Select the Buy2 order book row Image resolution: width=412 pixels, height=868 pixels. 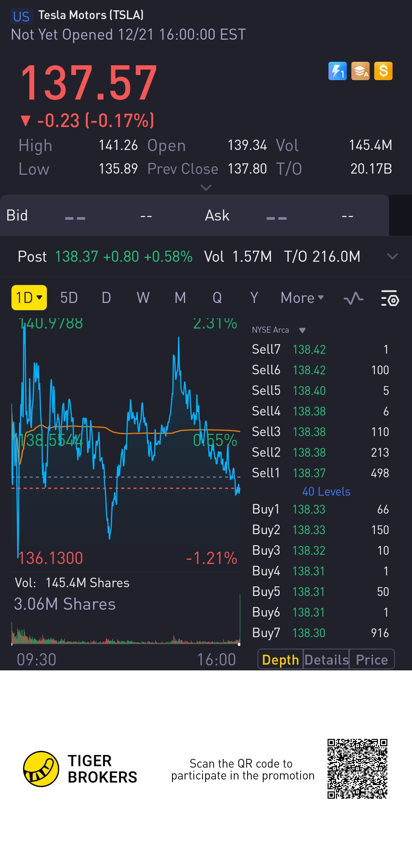[x=320, y=530]
